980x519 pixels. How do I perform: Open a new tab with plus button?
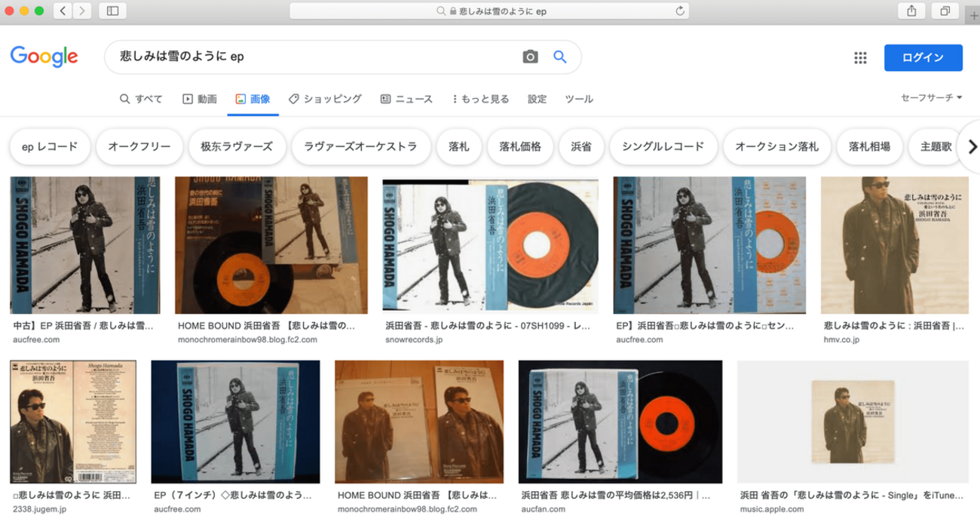point(973,15)
